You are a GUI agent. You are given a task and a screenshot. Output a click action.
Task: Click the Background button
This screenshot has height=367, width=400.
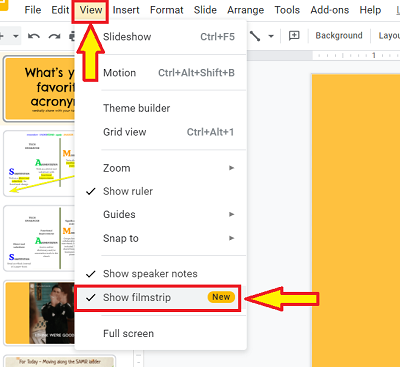coord(339,35)
